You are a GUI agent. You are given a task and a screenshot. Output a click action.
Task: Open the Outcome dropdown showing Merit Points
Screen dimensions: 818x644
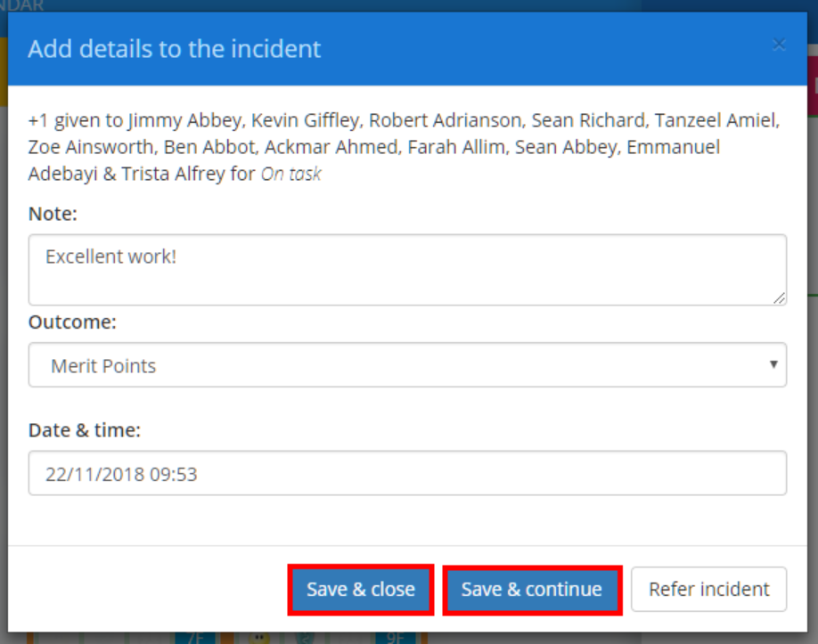click(x=406, y=365)
